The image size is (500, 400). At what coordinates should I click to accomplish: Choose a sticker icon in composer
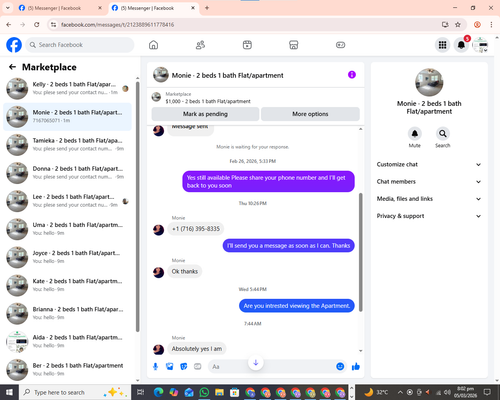click(x=184, y=367)
